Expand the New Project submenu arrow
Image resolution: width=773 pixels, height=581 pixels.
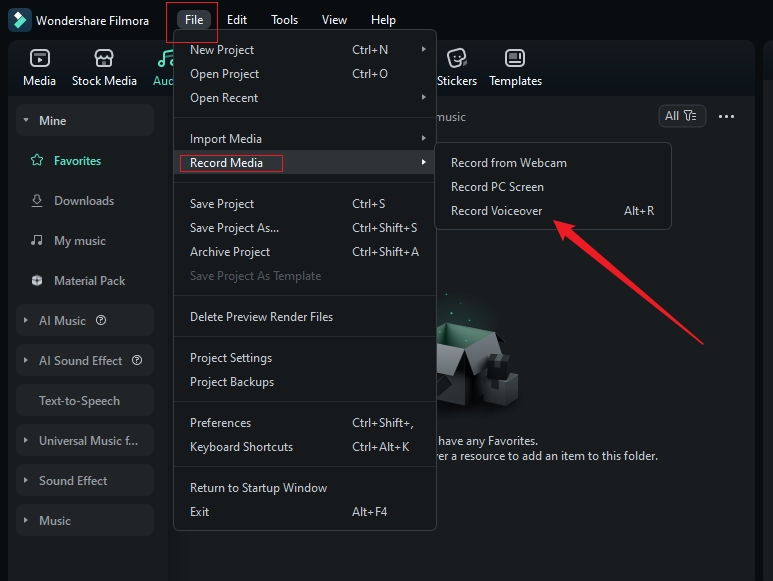(x=423, y=49)
